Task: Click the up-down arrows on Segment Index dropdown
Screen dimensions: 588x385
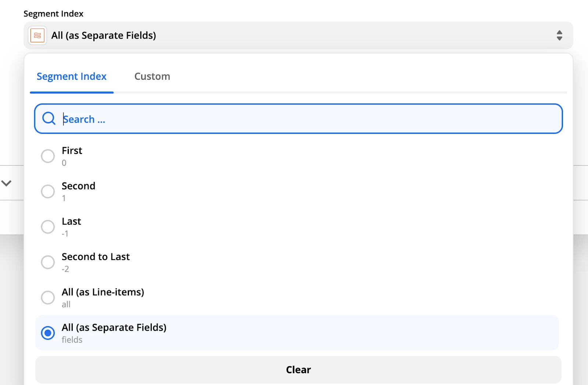Action: 559,35
